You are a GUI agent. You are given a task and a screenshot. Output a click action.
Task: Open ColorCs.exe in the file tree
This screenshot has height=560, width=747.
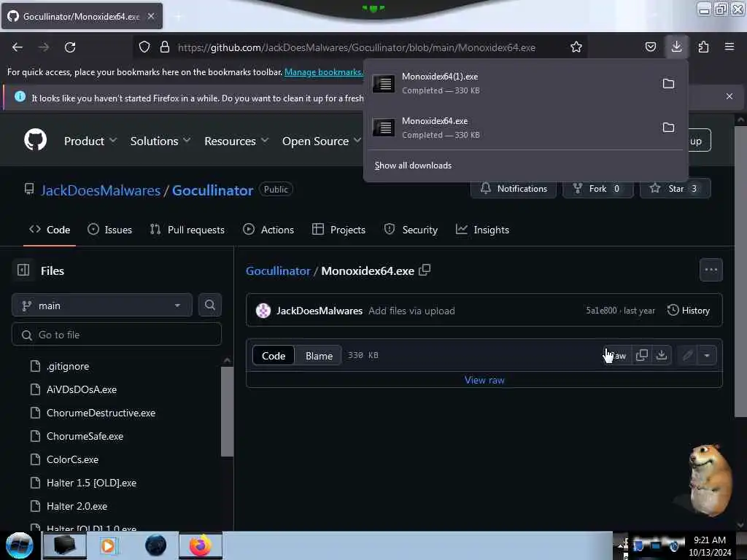click(x=72, y=459)
